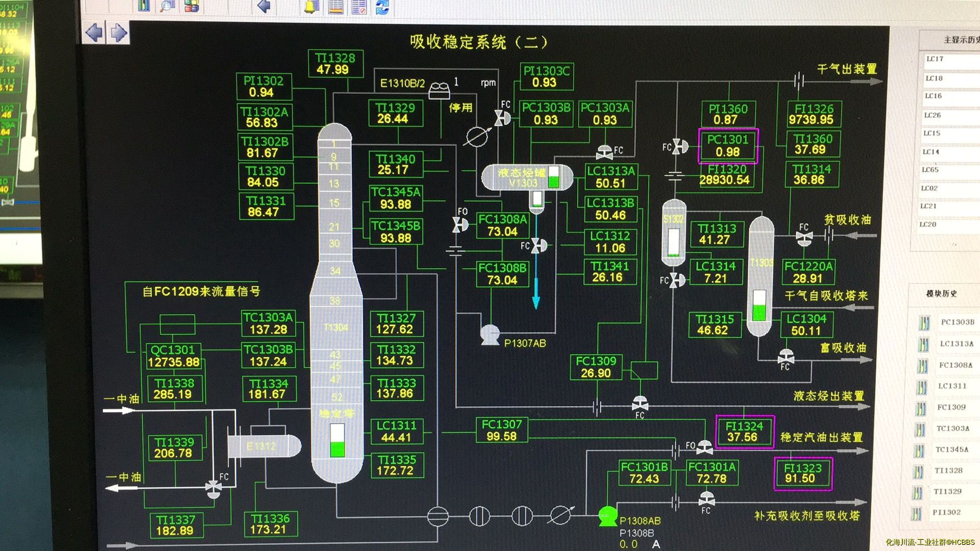Click the FC valve on the lean absorption oil line
Image resolution: width=980 pixels, height=551 pixels.
(804, 238)
